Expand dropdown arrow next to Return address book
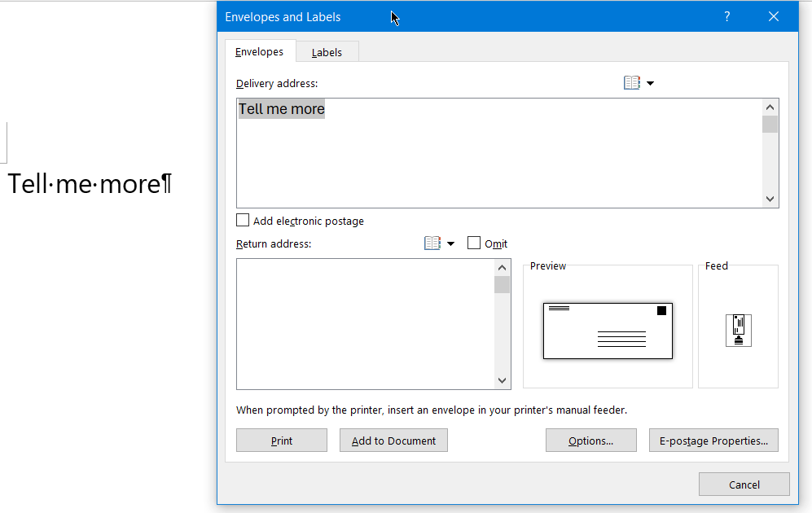The image size is (812, 513). pos(450,243)
